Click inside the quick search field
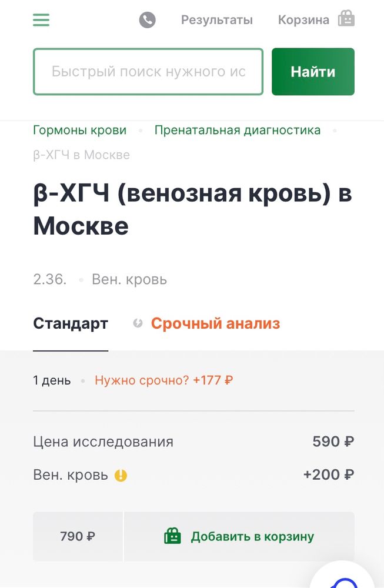 (x=147, y=71)
